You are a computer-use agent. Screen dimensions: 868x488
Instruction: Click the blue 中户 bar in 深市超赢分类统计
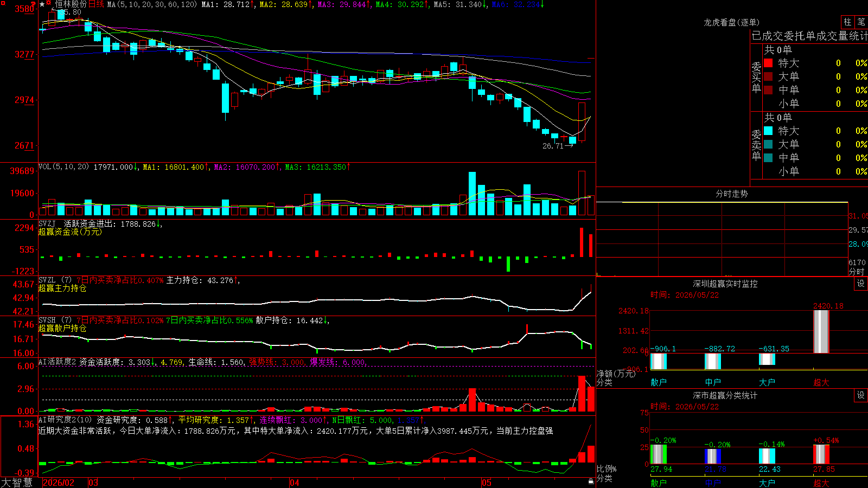click(x=713, y=456)
